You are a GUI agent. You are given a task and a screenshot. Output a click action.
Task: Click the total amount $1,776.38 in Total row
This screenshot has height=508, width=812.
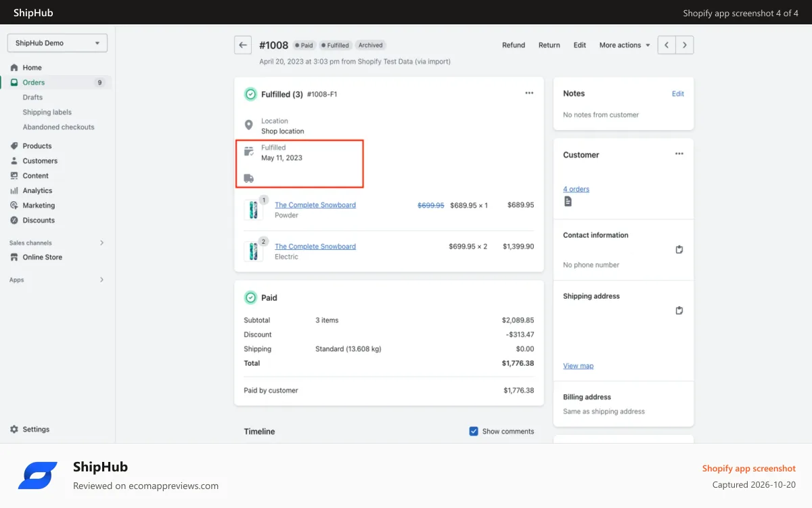518,363
